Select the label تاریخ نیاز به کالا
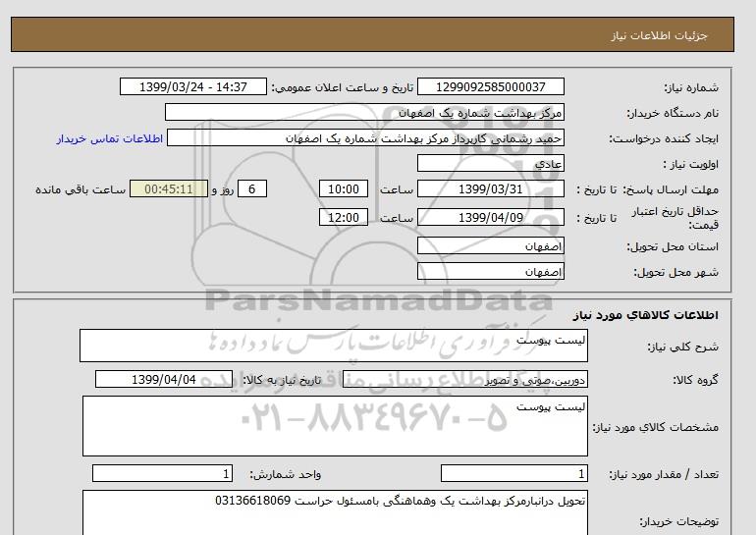Screen dimensions: 756x535 pyautogui.click(x=282, y=380)
